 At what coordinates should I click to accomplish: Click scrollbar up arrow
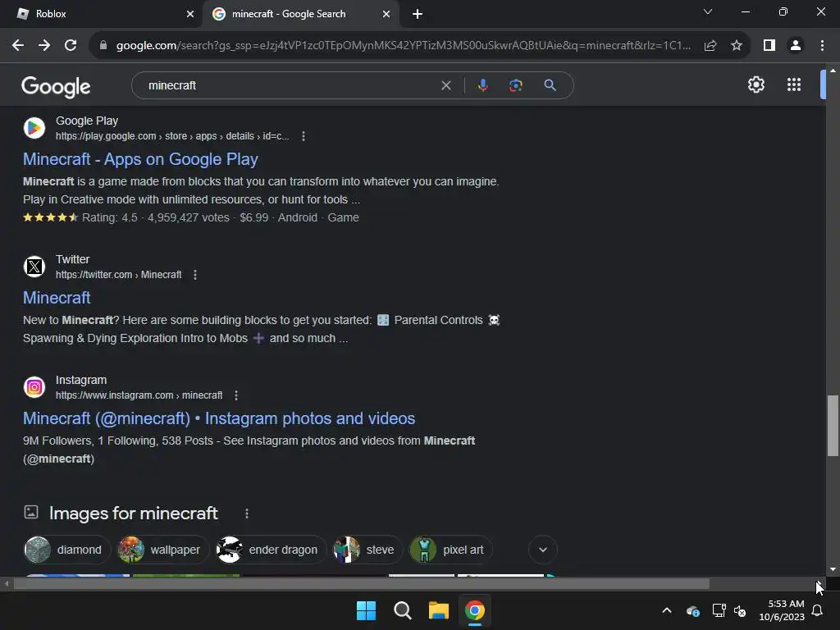point(833,71)
